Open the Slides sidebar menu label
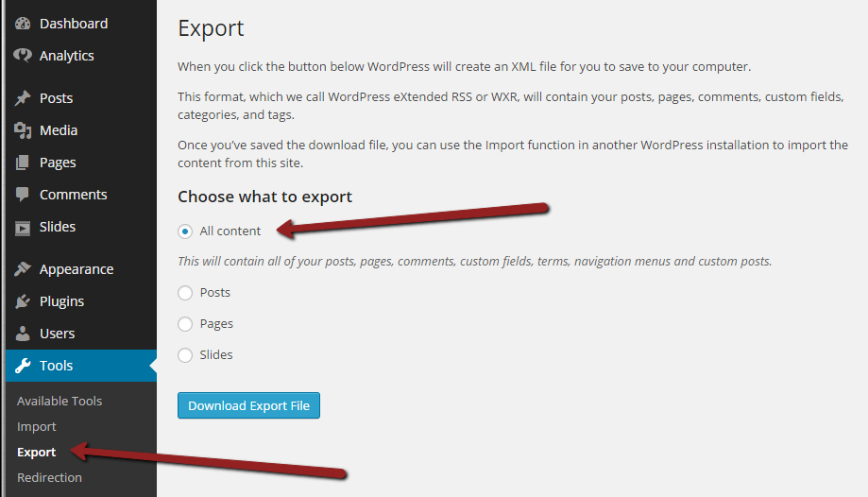This screenshot has width=868, height=497. (57, 227)
